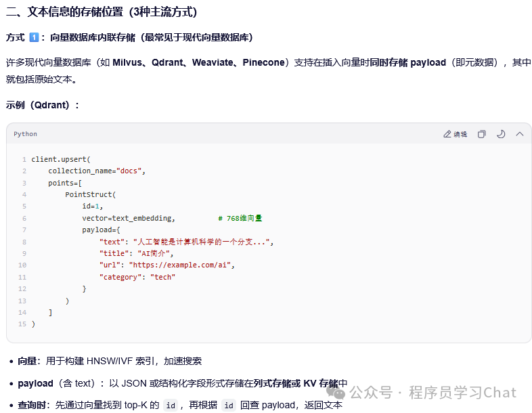Click the bold word payload in bullet list
532x413 pixels.
(x=35, y=383)
